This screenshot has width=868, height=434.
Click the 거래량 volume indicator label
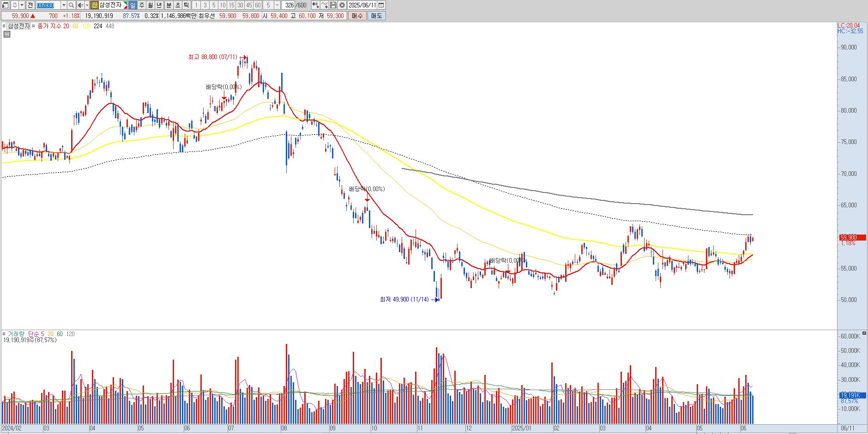coord(15,334)
